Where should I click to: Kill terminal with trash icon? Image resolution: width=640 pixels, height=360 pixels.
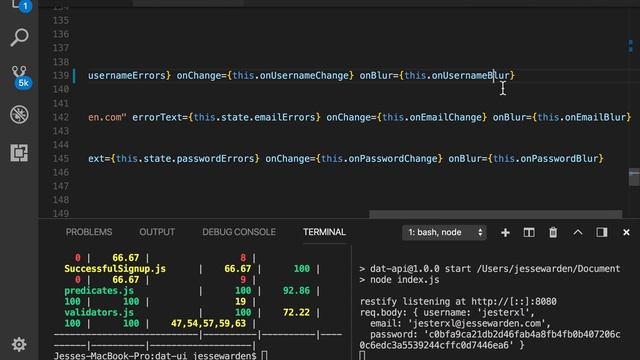click(x=553, y=232)
